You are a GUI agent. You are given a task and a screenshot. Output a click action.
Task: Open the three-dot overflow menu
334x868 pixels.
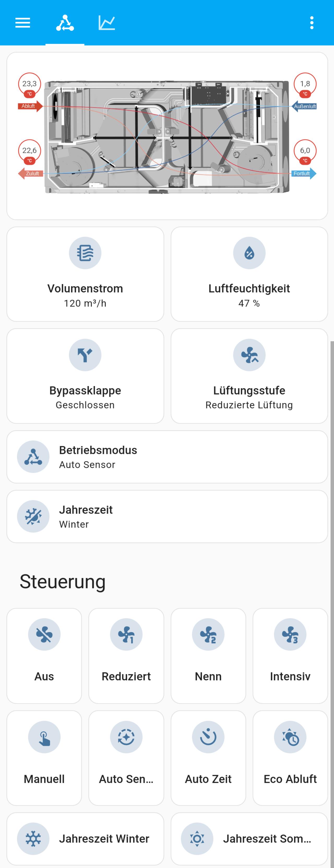(312, 23)
